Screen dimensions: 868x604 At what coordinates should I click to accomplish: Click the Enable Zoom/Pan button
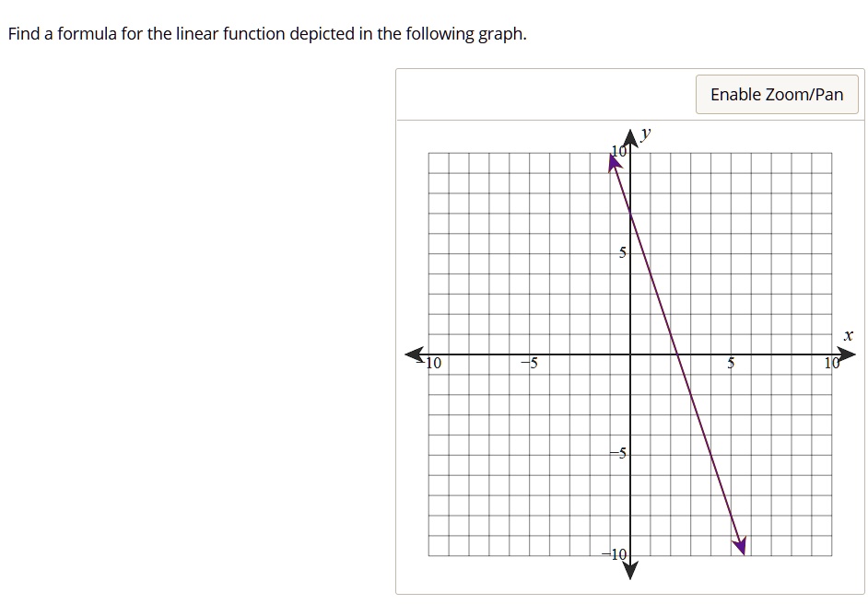coord(777,94)
